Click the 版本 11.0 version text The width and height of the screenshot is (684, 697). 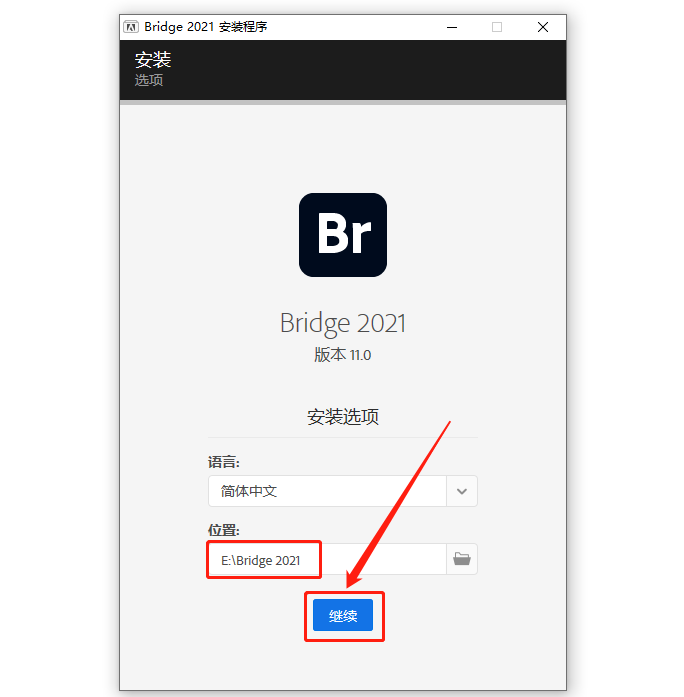tap(343, 355)
